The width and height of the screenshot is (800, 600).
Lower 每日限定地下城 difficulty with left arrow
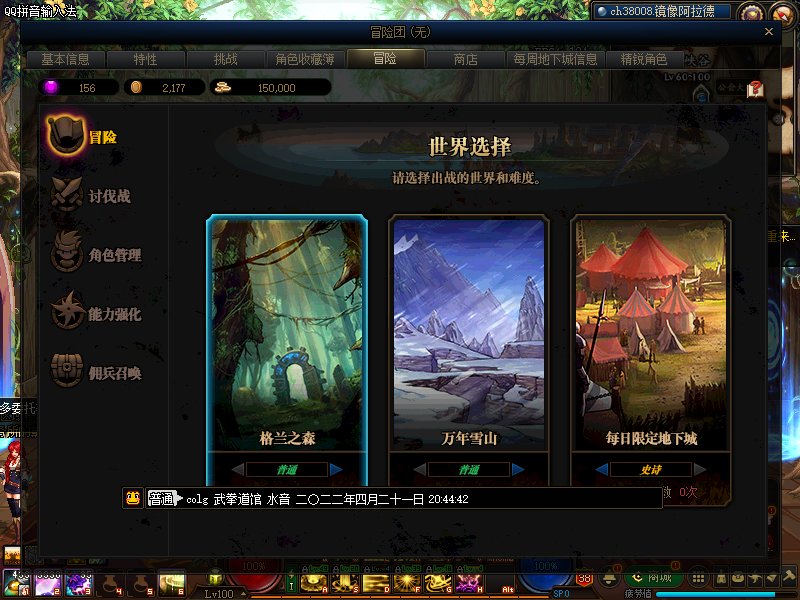point(602,469)
